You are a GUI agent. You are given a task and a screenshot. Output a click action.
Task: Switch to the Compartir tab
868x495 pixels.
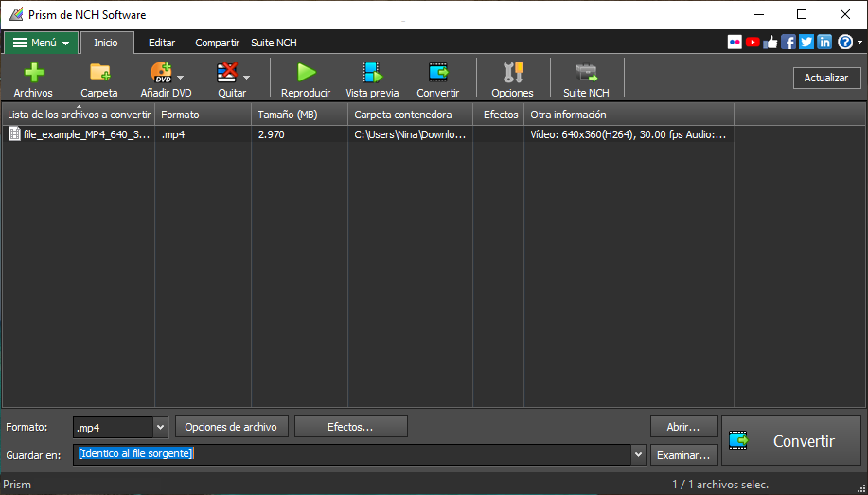point(217,43)
